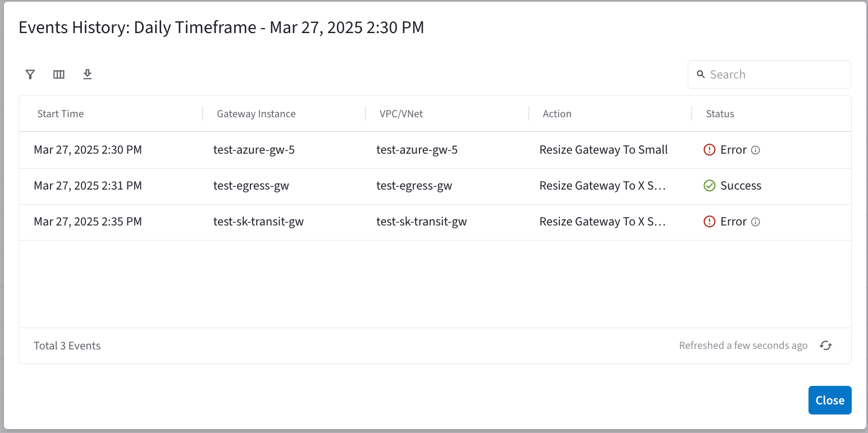Select the Mar 27, 2025 2:30 PM row
The height and width of the screenshot is (433, 868).
coord(88,150)
